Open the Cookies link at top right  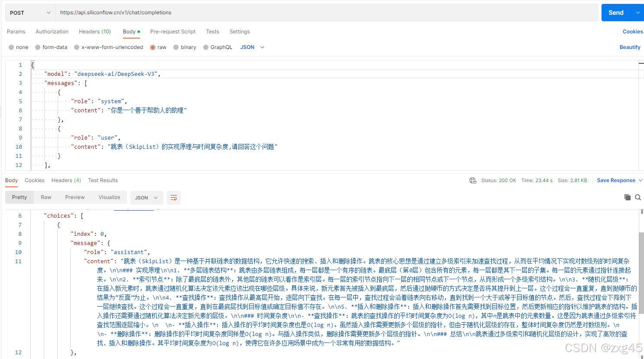click(x=633, y=32)
